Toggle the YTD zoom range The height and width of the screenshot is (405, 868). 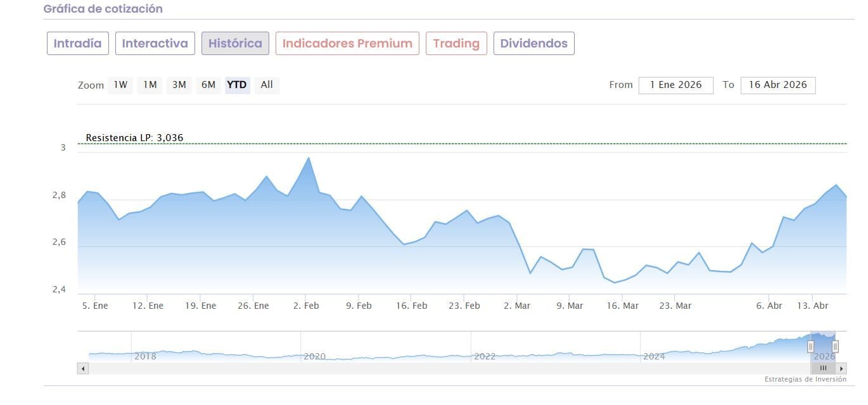237,85
